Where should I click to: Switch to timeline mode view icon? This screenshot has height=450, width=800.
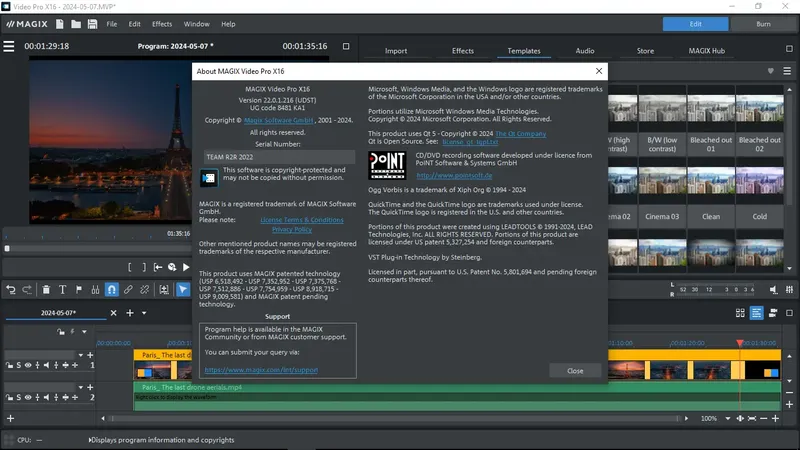pyautogui.click(x=756, y=313)
